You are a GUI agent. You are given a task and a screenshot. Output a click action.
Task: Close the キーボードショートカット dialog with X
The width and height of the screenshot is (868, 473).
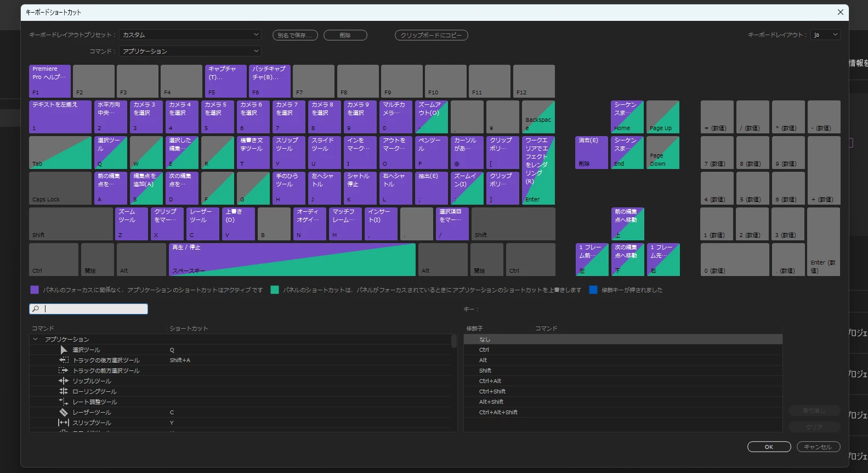pos(840,12)
